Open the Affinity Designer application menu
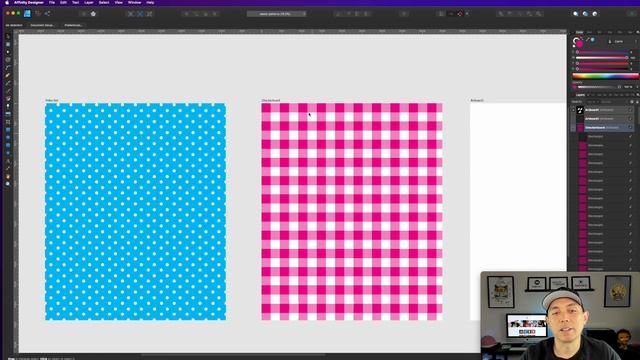Image resolution: width=640 pixels, height=360 pixels. (29, 2)
